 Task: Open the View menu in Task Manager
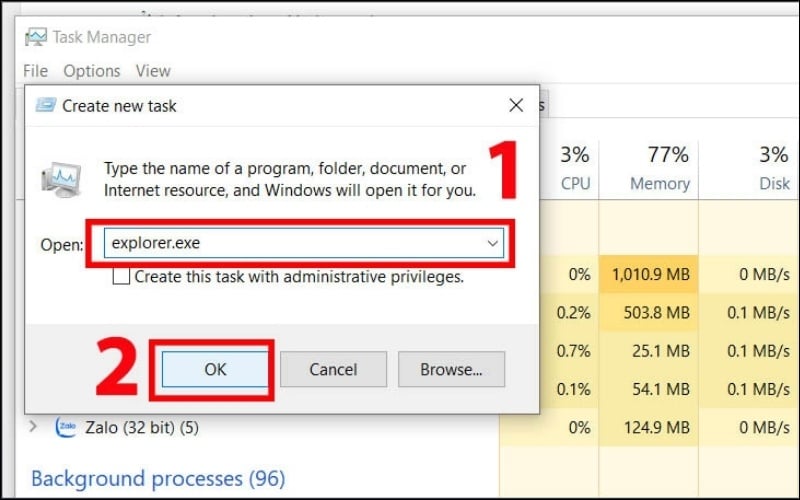(153, 70)
